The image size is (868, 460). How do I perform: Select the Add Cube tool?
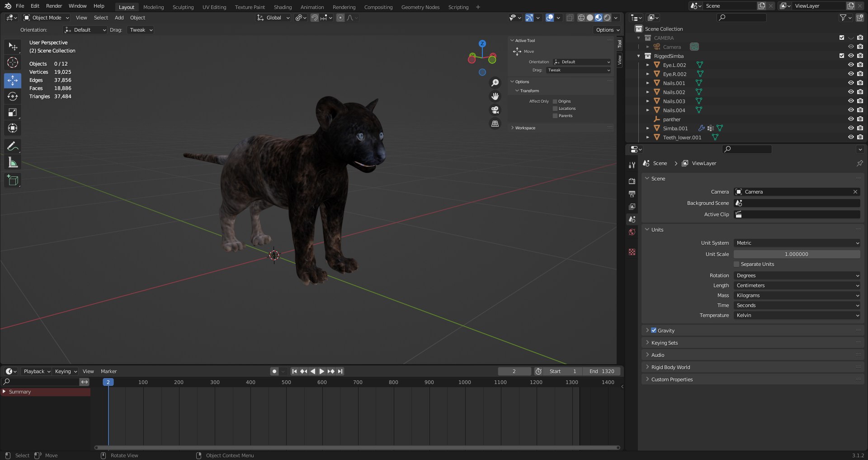13,180
